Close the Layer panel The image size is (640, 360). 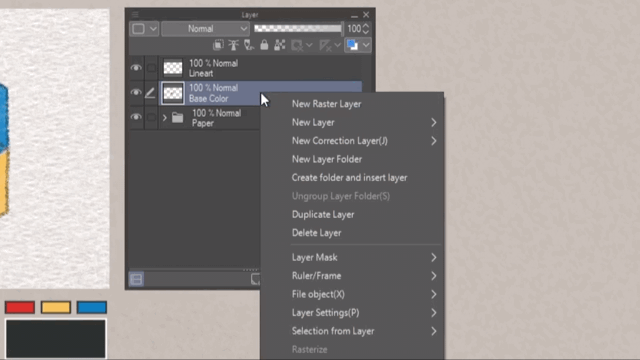(x=366, y=15)
